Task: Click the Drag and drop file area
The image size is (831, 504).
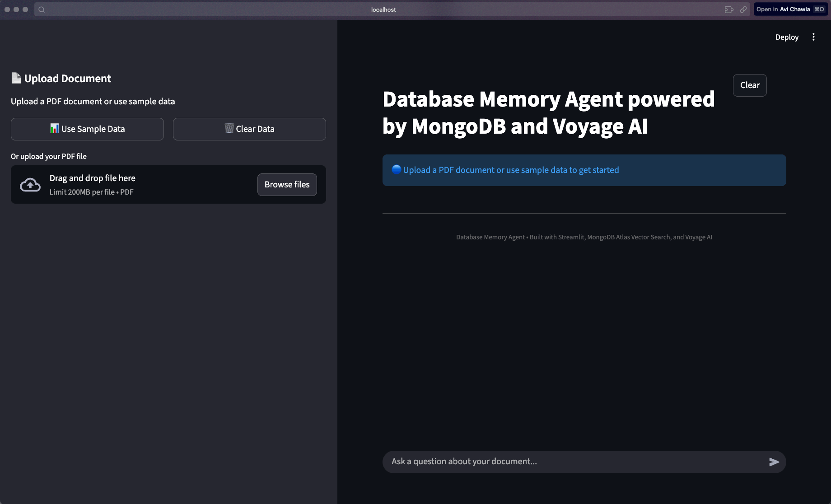Action: (168, 185)
